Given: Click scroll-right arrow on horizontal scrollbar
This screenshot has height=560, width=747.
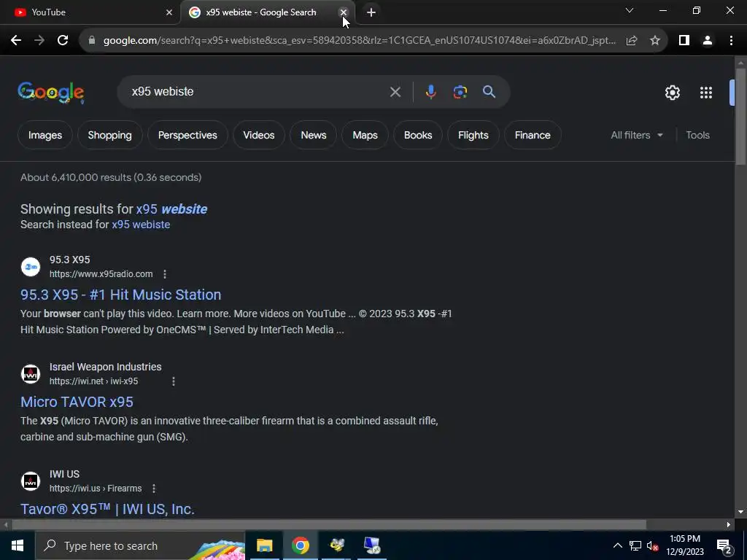Looking at the screenshot, I should 728,525.
